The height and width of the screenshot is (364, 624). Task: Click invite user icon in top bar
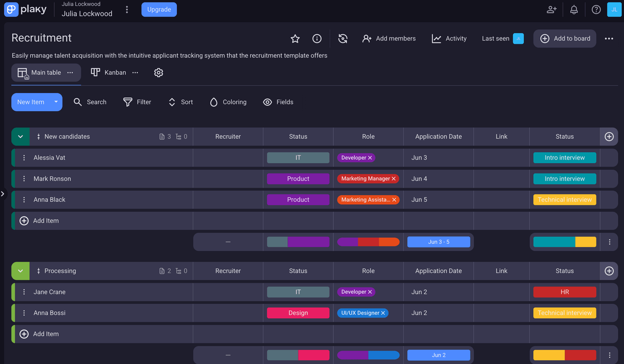pos(552,9)
